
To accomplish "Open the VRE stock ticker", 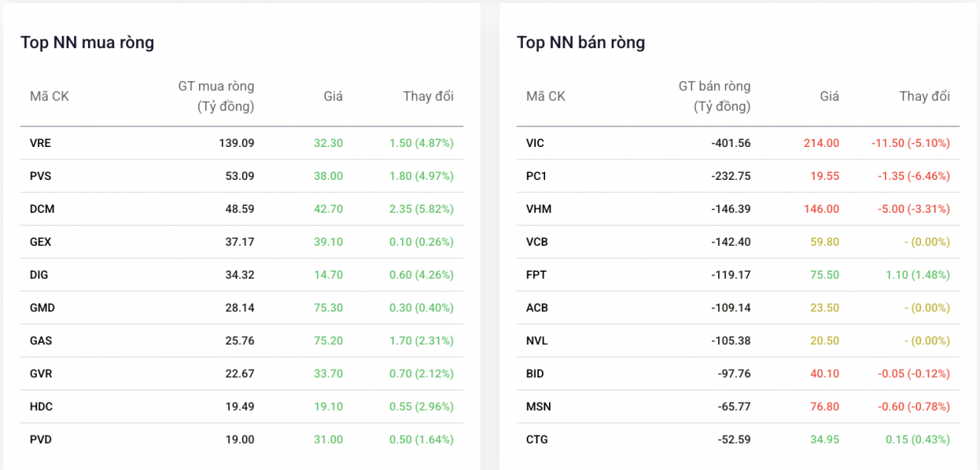I will (41, 143).
